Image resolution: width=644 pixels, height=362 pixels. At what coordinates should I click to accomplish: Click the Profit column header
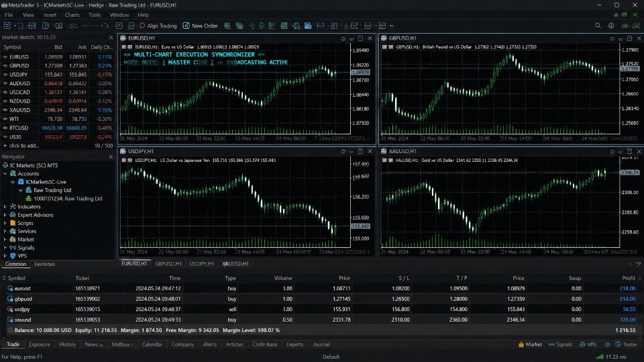click(x=629, y=278)
